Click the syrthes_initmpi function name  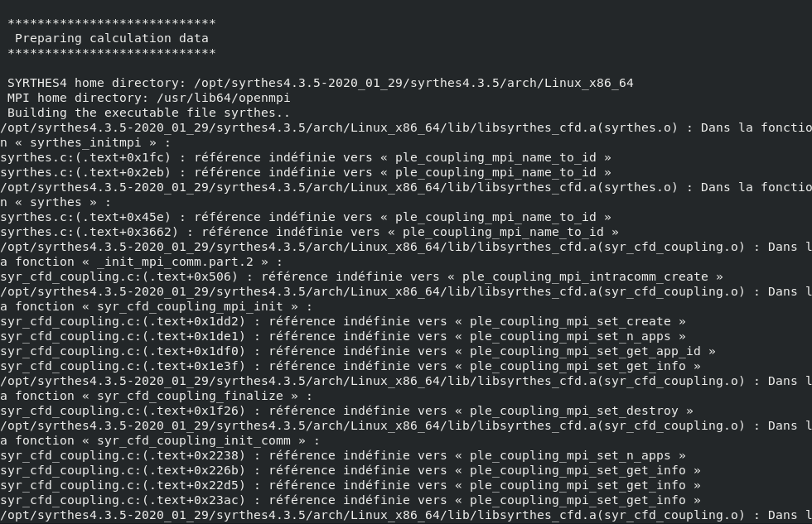pos(93,142)
